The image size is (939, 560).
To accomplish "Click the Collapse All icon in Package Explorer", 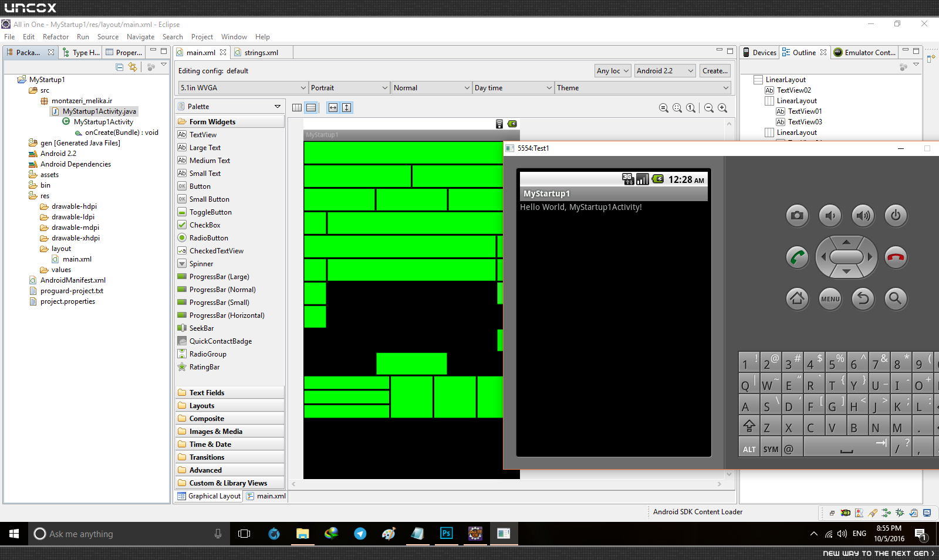I will tap(120, 67).
